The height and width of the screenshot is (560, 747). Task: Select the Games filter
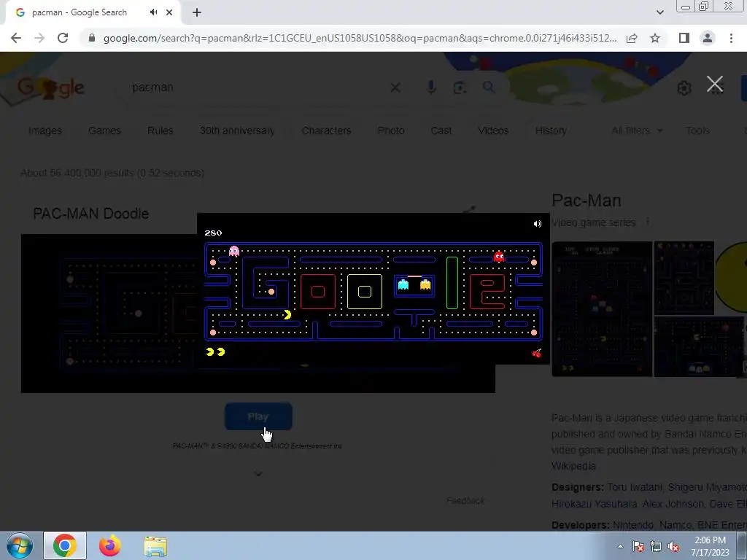(x=104, y=131)
